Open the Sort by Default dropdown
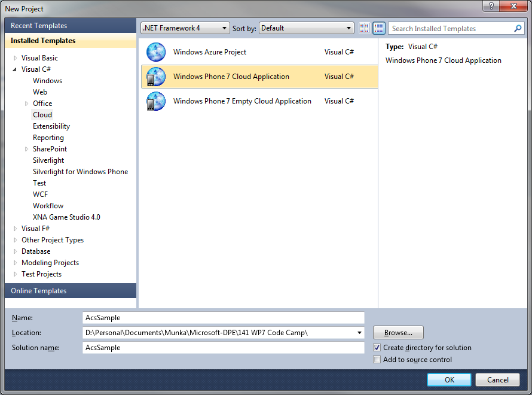The height and width of the screenshot is (395, 532). coord(307,28)
